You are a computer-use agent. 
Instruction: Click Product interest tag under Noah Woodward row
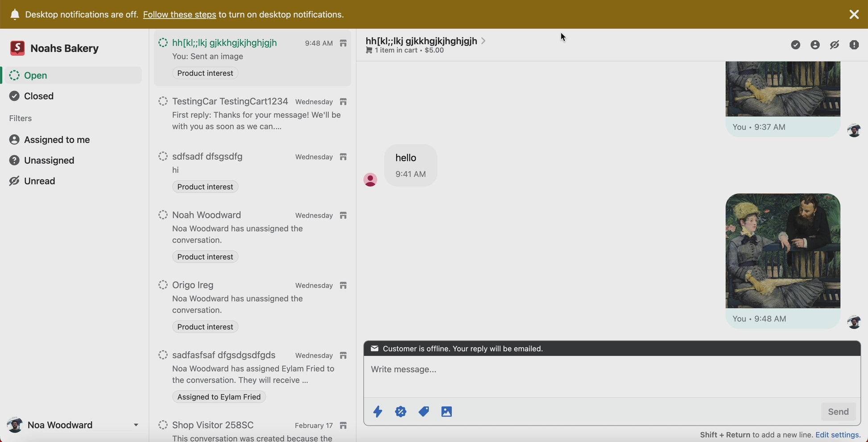click(205, 257)
